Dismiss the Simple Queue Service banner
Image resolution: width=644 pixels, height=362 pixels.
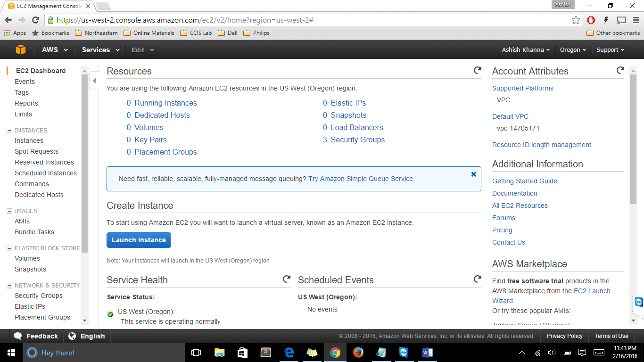[473, 174]
